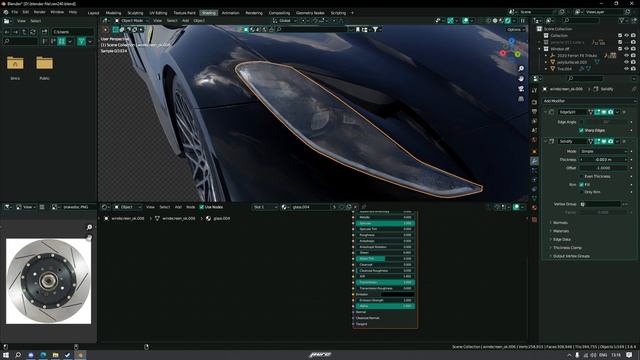The image size is (640, 360).
Task: Pause viewport render preview
Action: (x=522, y=20)
